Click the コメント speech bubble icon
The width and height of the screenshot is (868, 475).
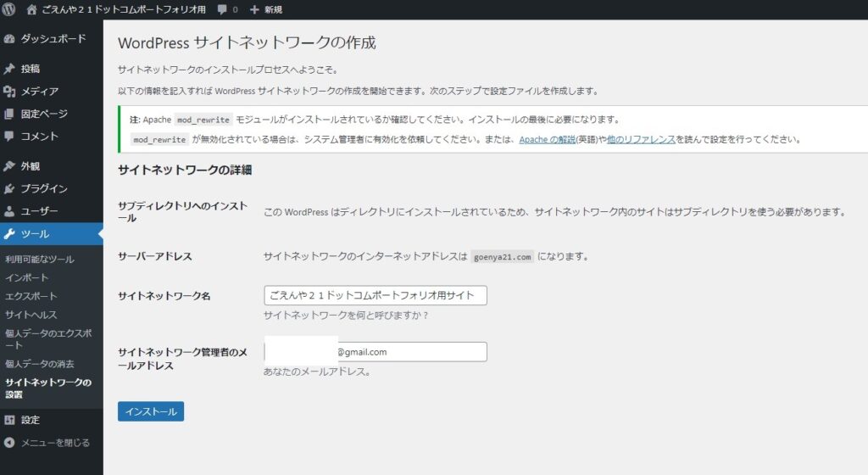click(8, 137)
